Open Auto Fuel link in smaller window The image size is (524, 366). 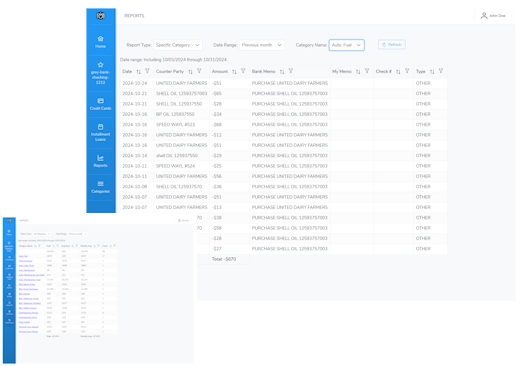coord(23,256)
